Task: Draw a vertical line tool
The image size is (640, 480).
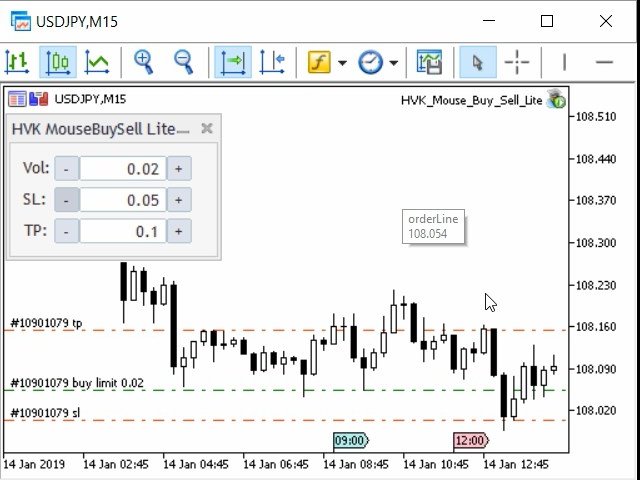Action: coord(564,62)
